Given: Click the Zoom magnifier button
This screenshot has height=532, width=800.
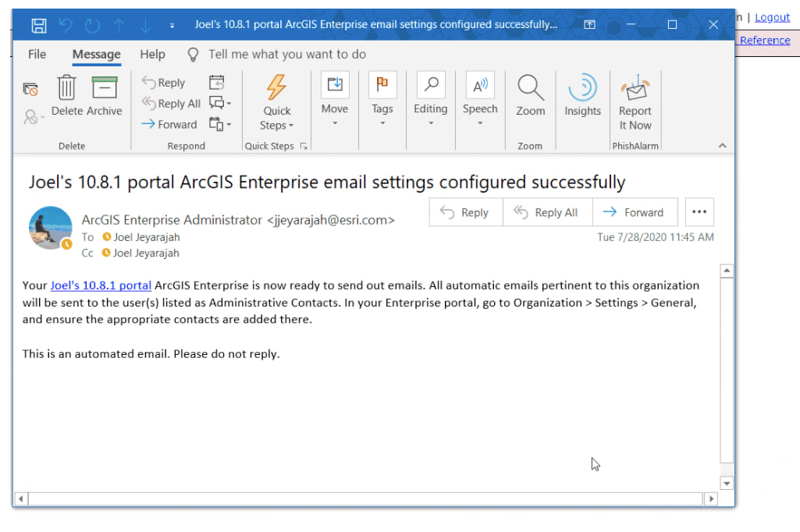Looking at the screenshot, I should pos(531,95).
